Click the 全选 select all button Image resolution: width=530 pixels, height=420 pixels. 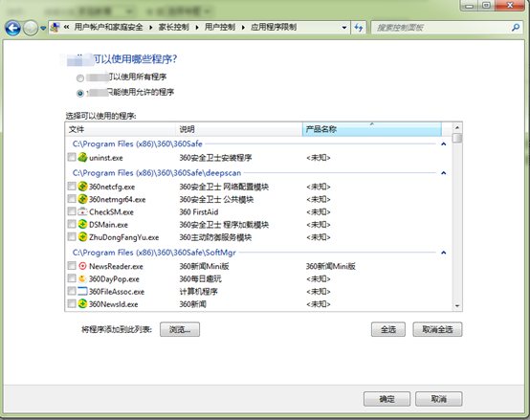click(x=388, y=329)
